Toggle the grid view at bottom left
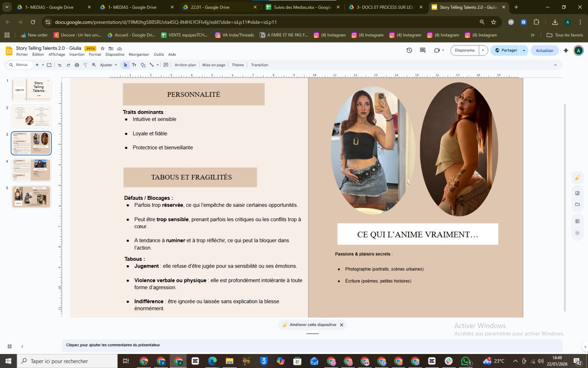The width and height of the screenshot is (588, 368). 10,346
